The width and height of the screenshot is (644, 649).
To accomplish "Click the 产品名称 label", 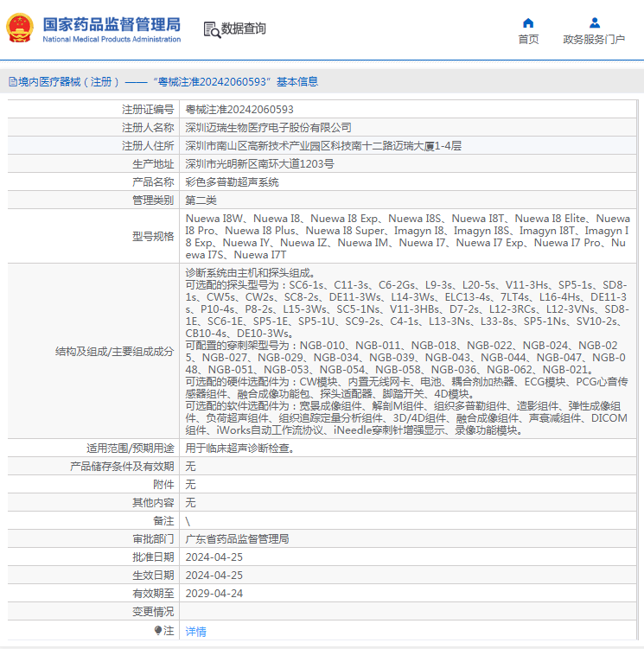I will [x=153, y=182].
